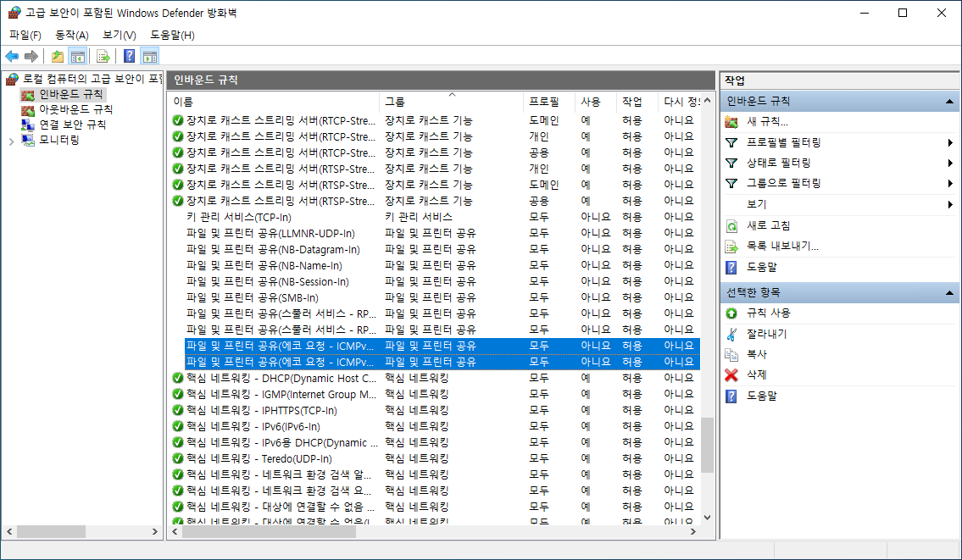Click the 새로 고침 refresh icon
Viewport: 962px width, 560px height.
[x=731, y=225]
